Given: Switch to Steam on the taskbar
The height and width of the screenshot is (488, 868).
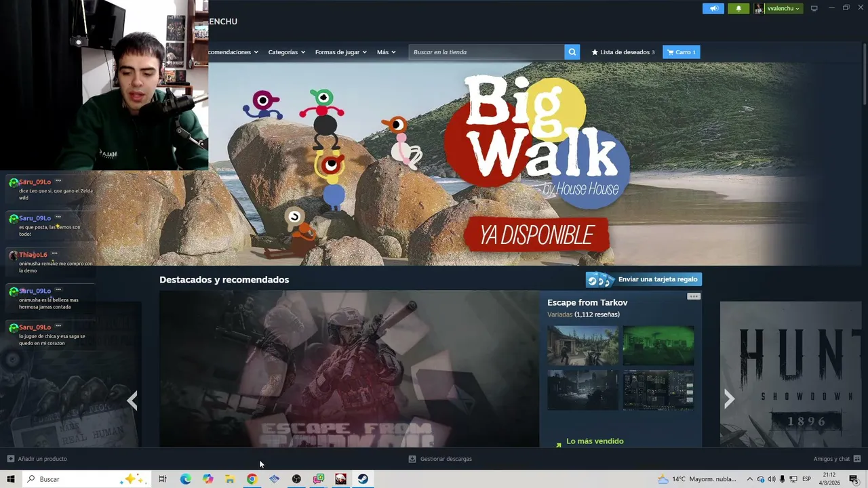Looking at the screenshot, I should (363, 479).
